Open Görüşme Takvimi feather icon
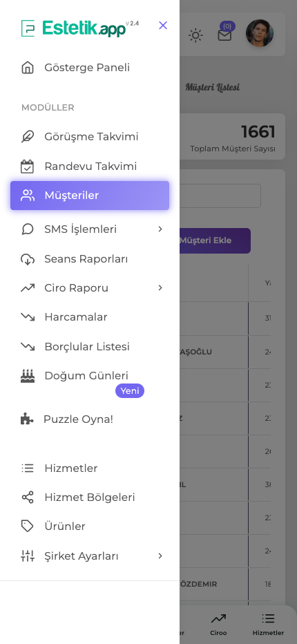 point(28,136)
